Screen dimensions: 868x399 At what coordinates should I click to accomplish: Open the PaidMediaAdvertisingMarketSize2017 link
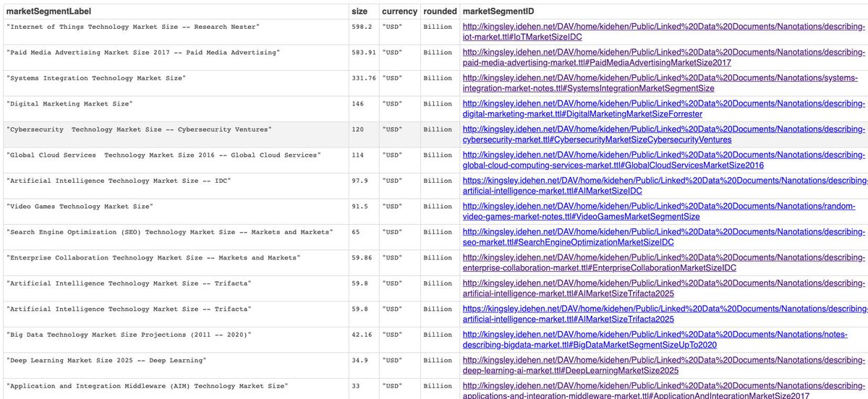[663, 57]
